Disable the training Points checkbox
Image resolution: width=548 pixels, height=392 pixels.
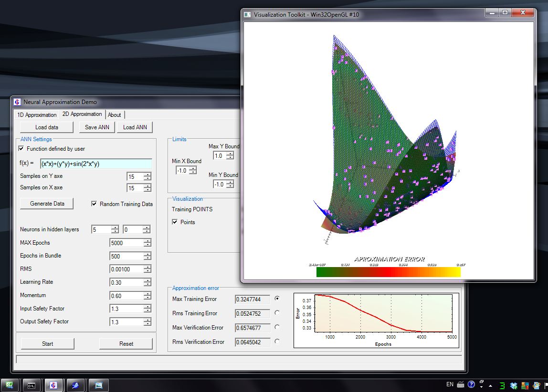[175, 222]
